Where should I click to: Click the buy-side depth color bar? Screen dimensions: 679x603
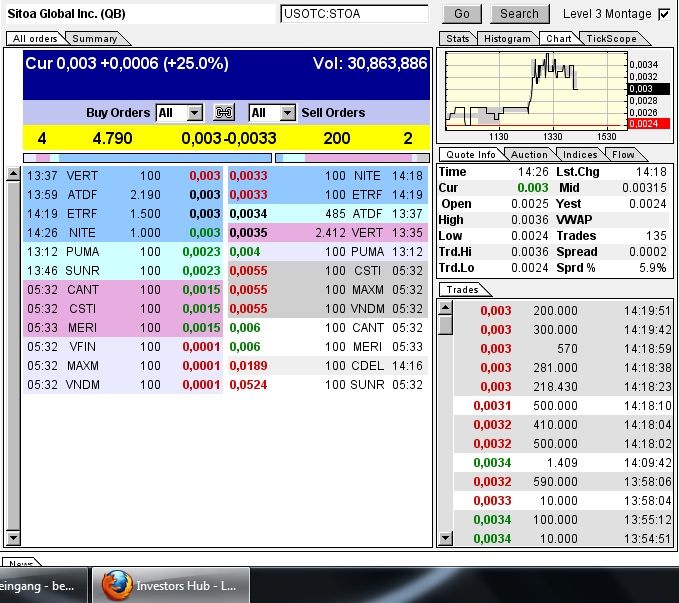click(147, 157)
